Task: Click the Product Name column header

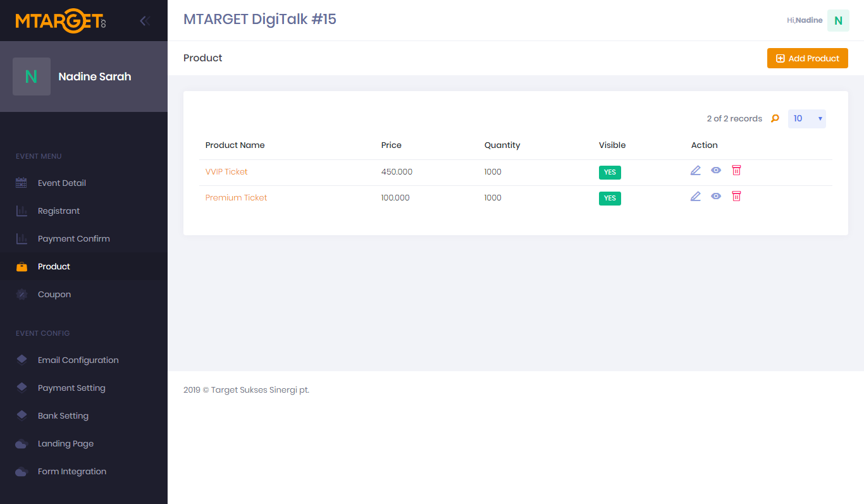Action: tap(235, 145)
